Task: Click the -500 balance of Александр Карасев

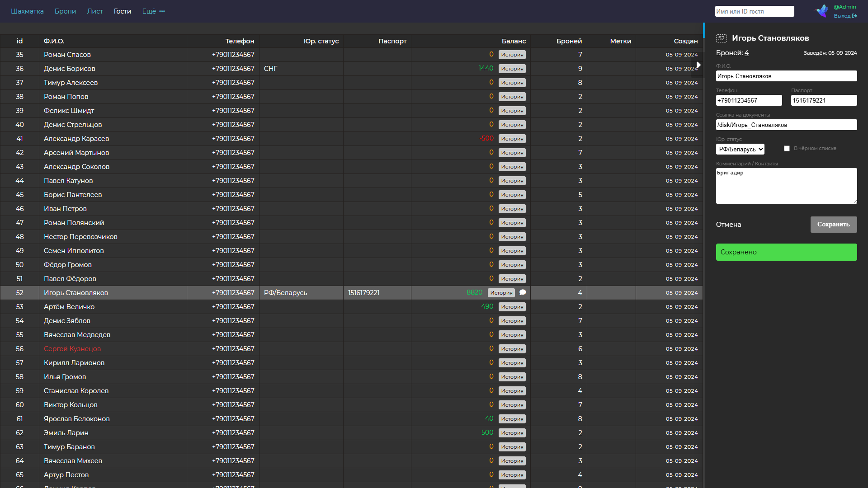Action: [x=487, y=138]
